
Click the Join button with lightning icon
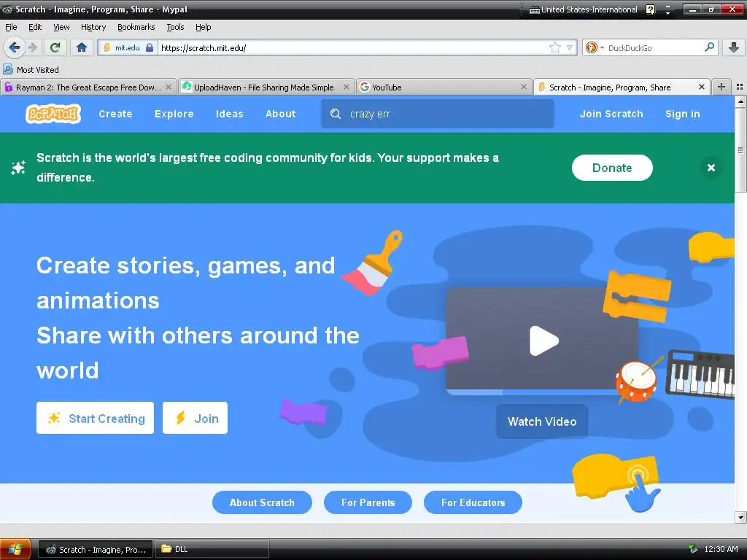[195, 418]
